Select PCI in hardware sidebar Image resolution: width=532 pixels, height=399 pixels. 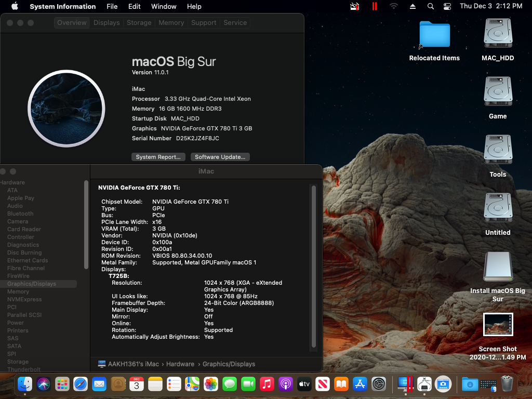(x=12, y=308)
